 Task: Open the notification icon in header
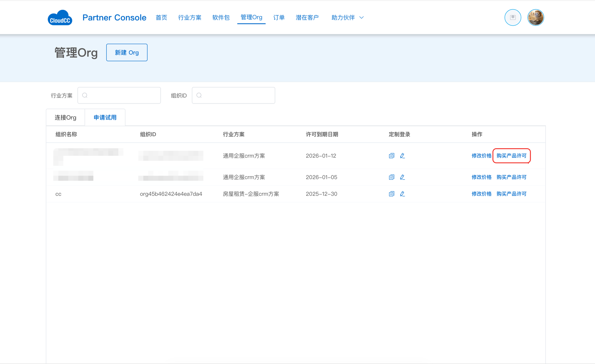point(513,18)
